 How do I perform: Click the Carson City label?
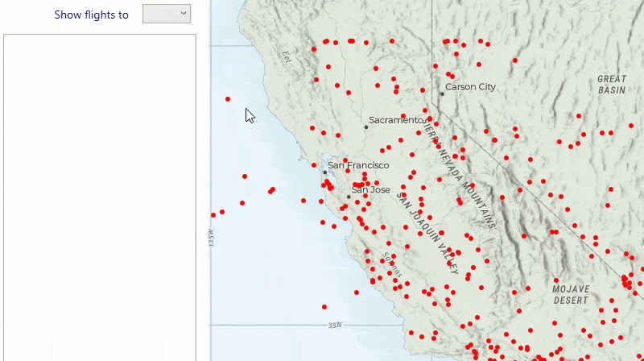point(470,87)
